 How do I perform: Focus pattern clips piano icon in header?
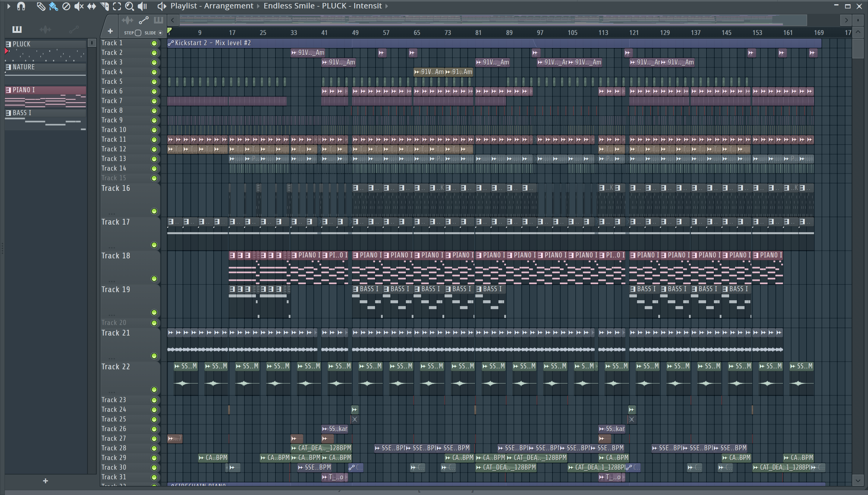158,20
